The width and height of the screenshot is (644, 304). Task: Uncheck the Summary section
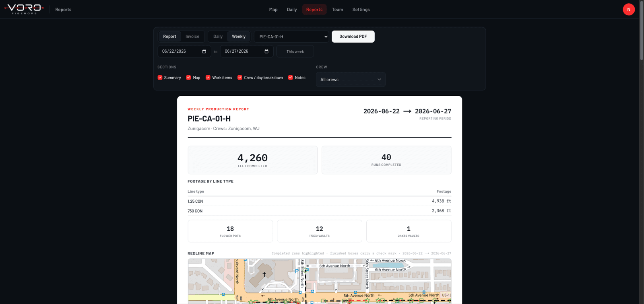[x=160, y=78]
